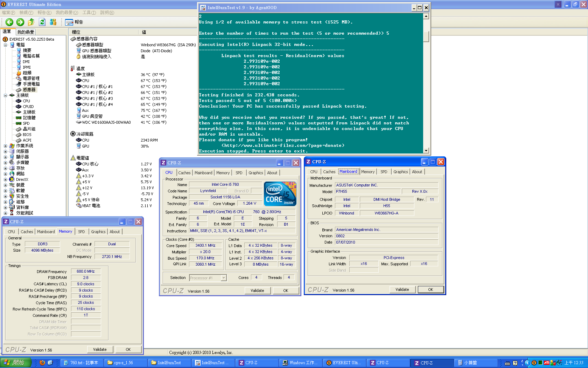This screenshot has height=368, width=588.
Task: Click the 欄位 column header in EVEREST
Action: (x=104, y=32)
